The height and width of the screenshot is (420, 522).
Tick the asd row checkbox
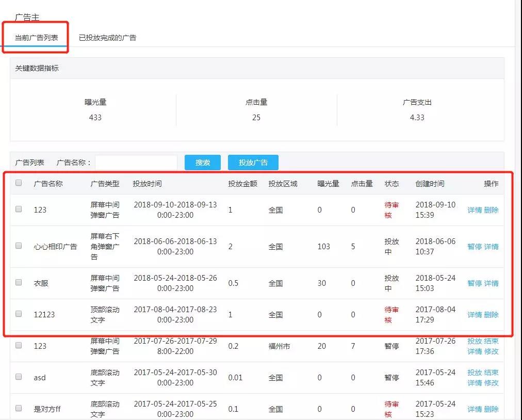[19, 377]
